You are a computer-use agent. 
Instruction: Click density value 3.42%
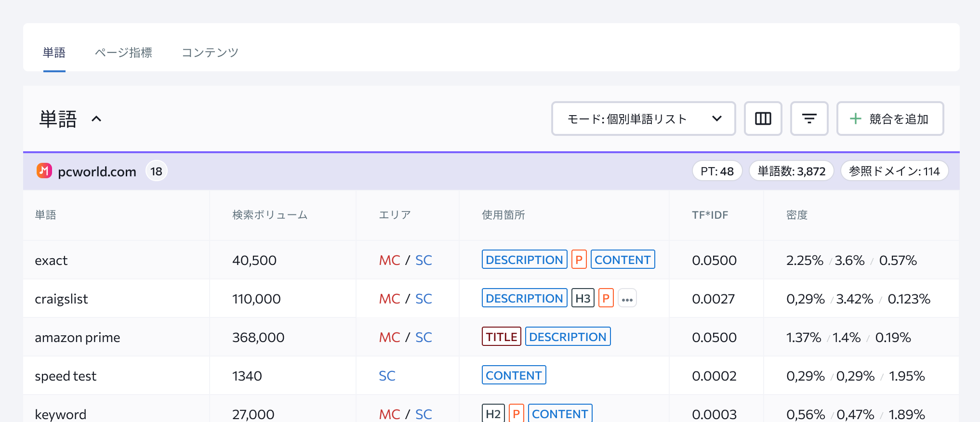pyautogui.click(x=854, y=299)
